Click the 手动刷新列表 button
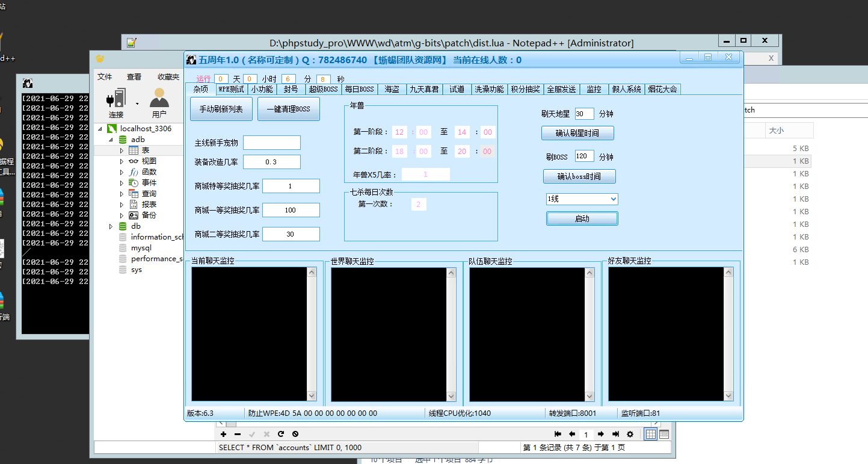The height and width of the screenshot is (464, 868). tap(221, 109)
